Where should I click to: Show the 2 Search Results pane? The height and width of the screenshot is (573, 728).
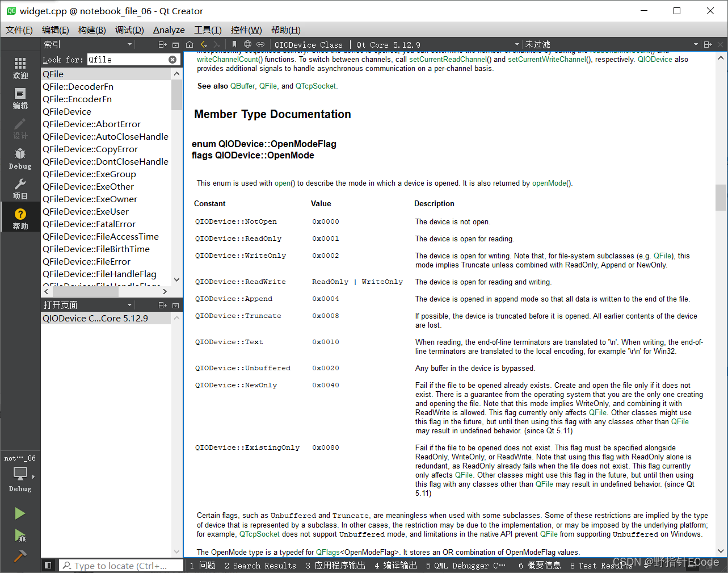tap(260, 565)
